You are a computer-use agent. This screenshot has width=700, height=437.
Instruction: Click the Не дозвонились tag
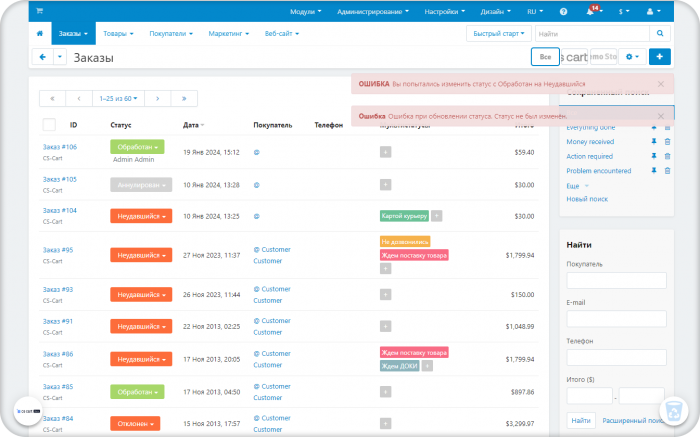pyautogui.click(x=405, y=241)
